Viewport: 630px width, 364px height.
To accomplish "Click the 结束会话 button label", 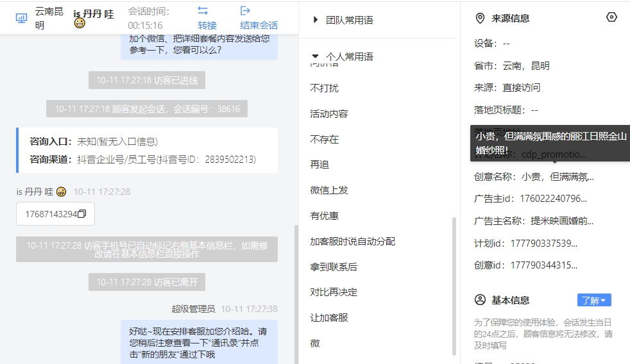I will (259, 25).
